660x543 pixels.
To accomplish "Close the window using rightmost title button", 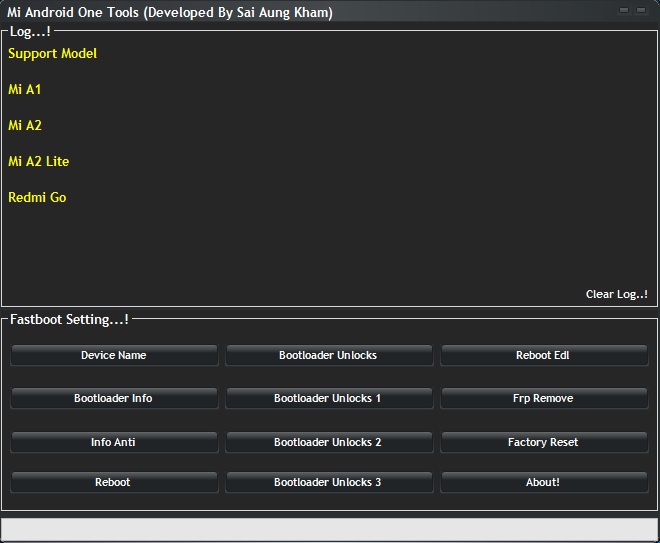I will pos(641,10).
